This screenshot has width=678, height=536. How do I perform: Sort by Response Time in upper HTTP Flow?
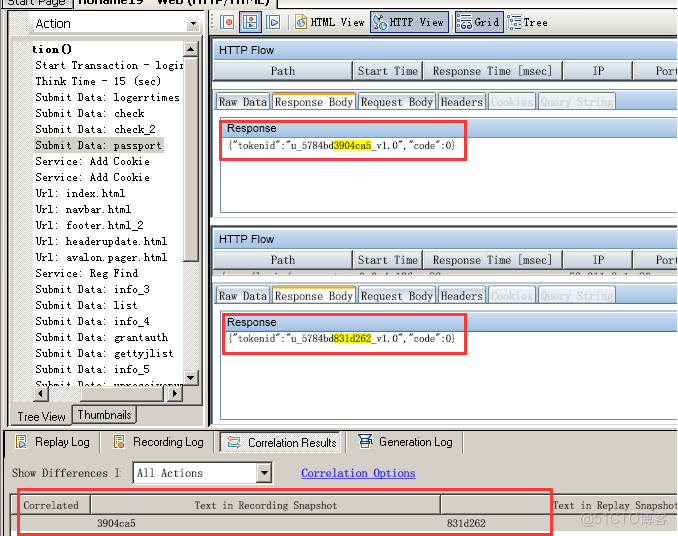tap(493, 71)
